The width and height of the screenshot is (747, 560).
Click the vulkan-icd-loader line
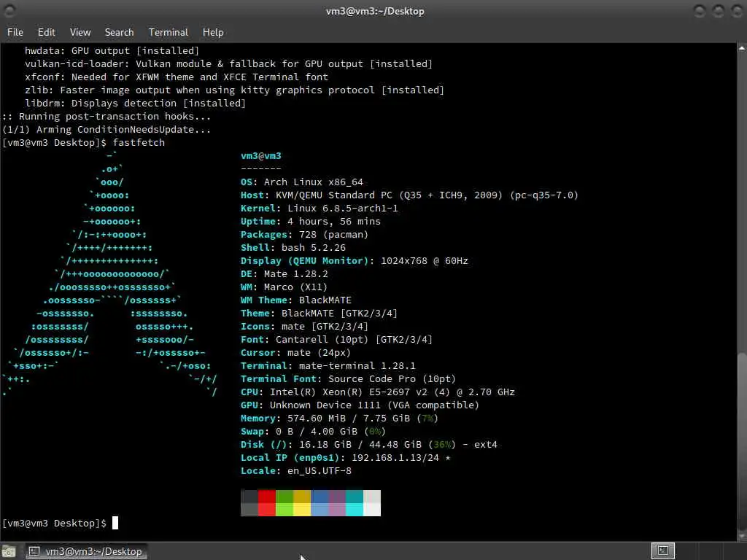pyautogui.click(x=228, y=64)
